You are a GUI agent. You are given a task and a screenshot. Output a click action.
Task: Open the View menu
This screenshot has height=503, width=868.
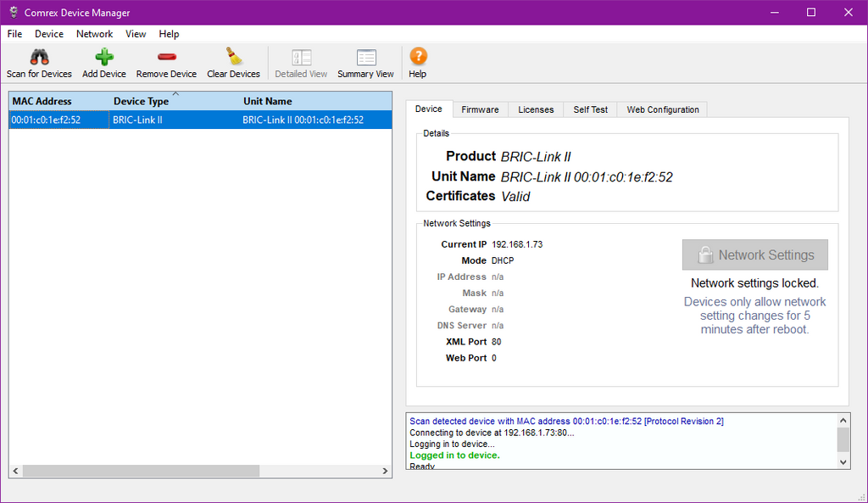136,34
